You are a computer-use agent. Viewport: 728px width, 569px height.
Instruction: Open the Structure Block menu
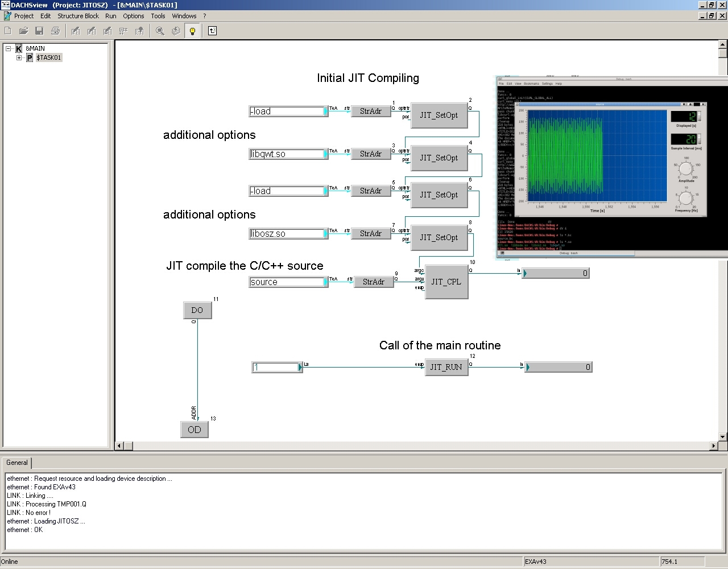click(78, 16)
